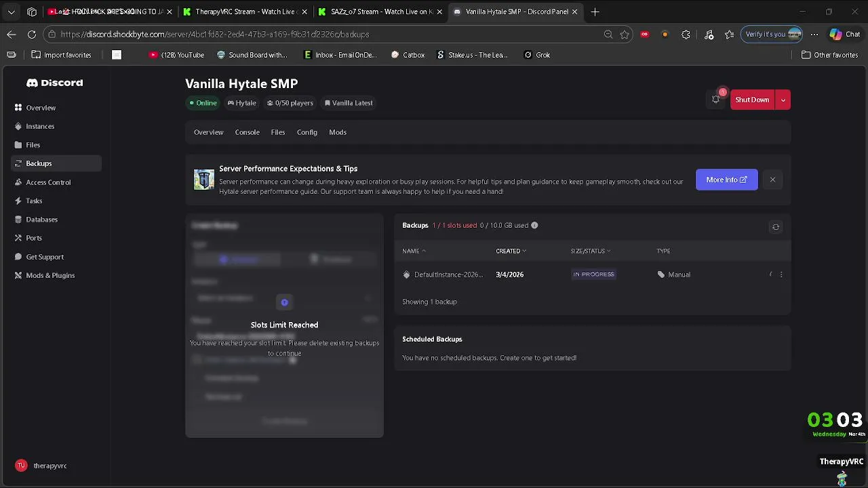Switch to the Console tab

point(247,132)
